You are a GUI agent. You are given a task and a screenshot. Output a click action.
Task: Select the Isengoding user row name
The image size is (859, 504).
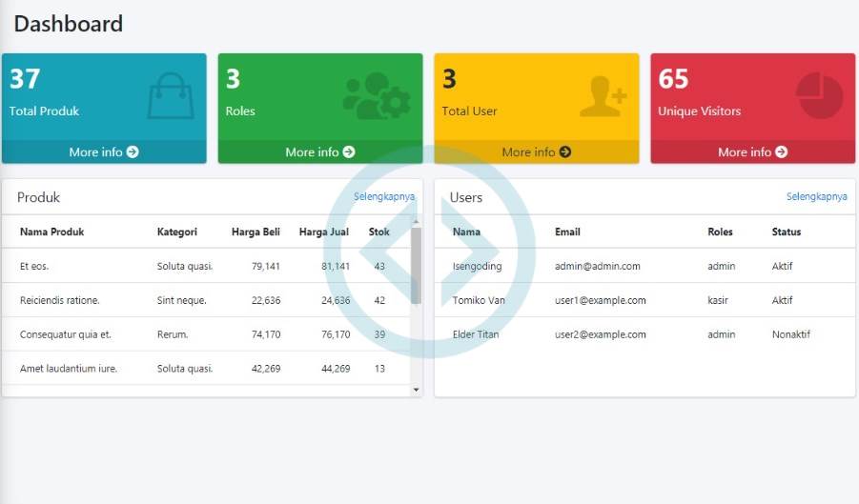tap(477, 267)
